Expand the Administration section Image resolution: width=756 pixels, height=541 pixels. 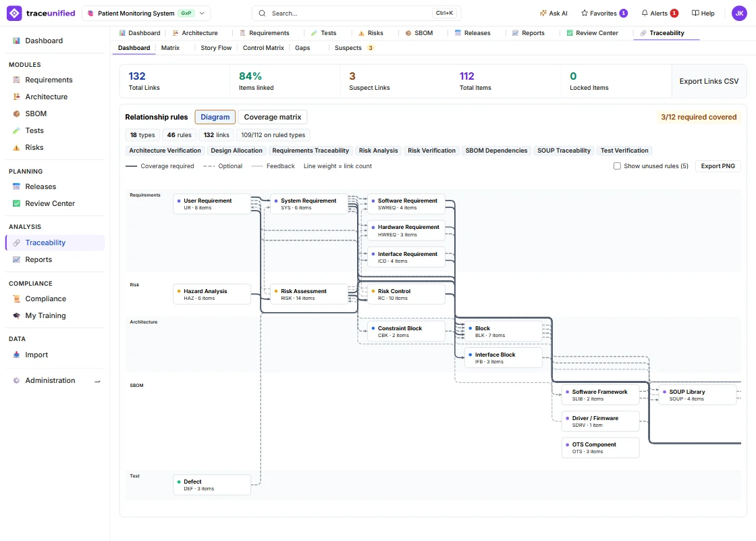pos(97,381)
